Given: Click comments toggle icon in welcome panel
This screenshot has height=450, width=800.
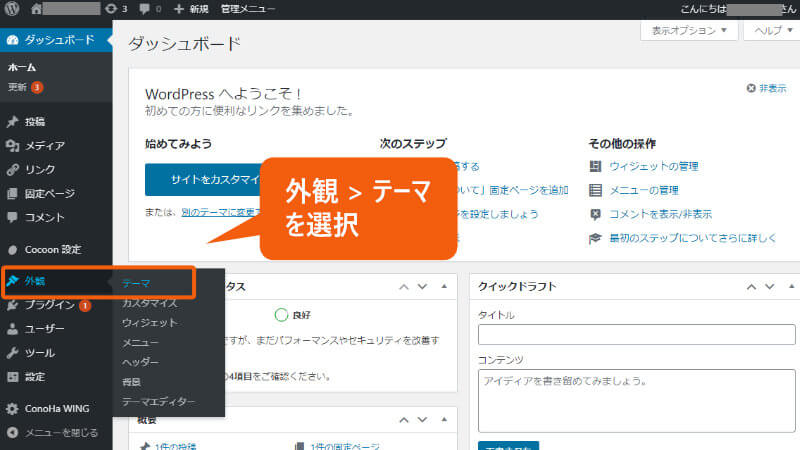Looking at the screenshot, I should (x=595, y=214).
